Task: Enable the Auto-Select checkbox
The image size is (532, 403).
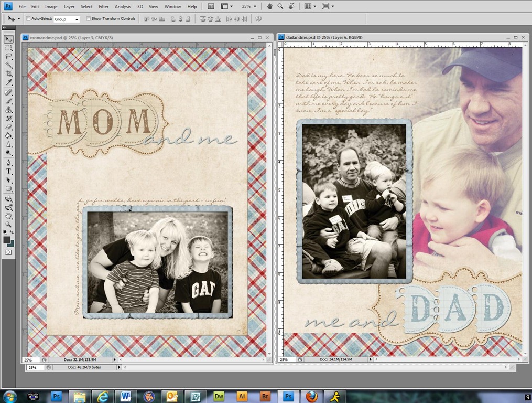Action: pos(28,19)
